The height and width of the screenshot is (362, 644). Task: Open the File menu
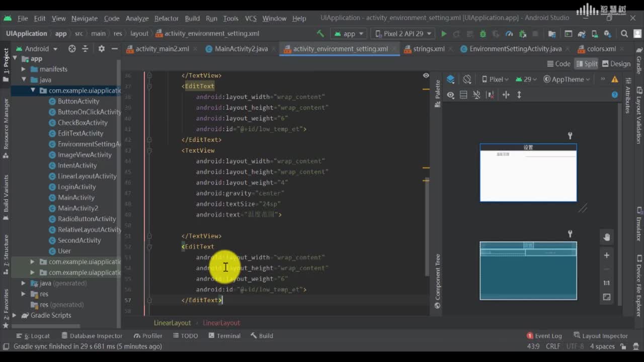tap(23, 18)
